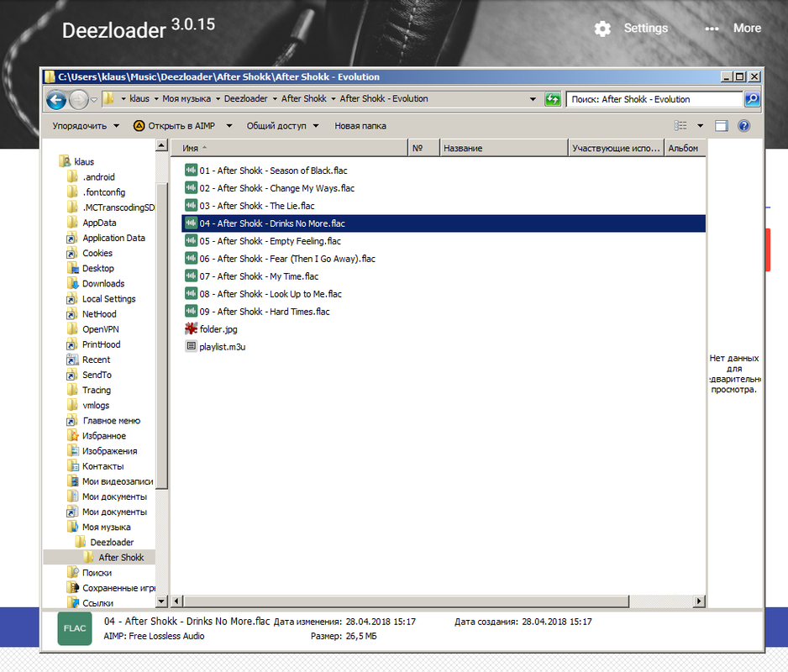Click Deezloader breadcrumb segment

click(246, 99)
